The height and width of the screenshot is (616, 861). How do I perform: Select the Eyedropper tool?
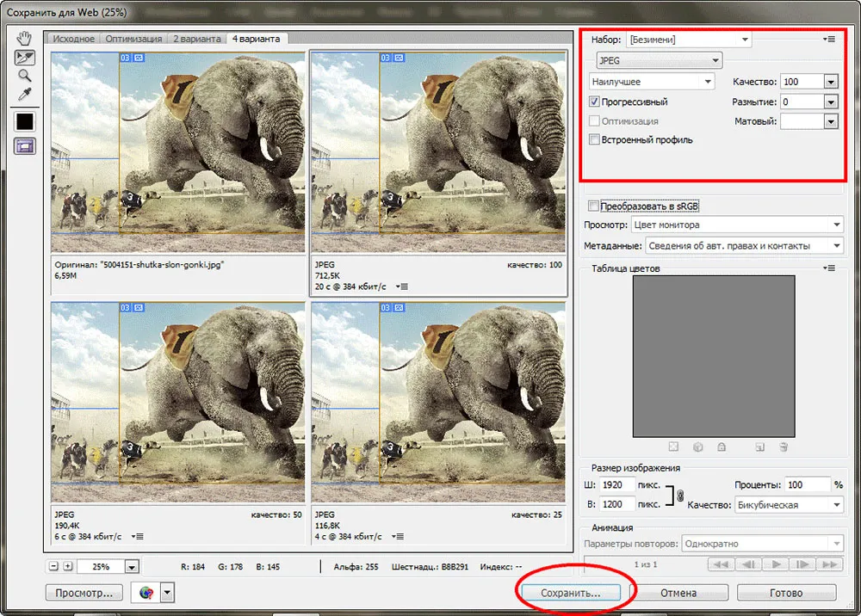pyautogui.click(x=24, y=95)
